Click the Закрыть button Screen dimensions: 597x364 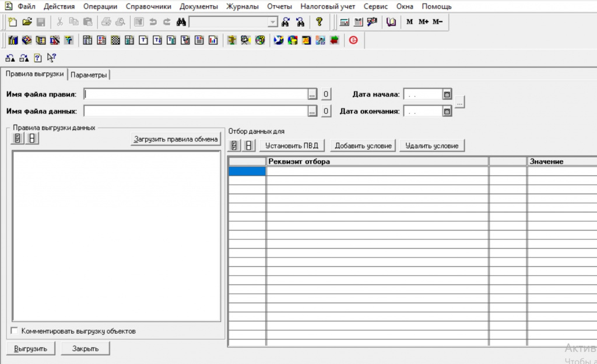point(85,348)
